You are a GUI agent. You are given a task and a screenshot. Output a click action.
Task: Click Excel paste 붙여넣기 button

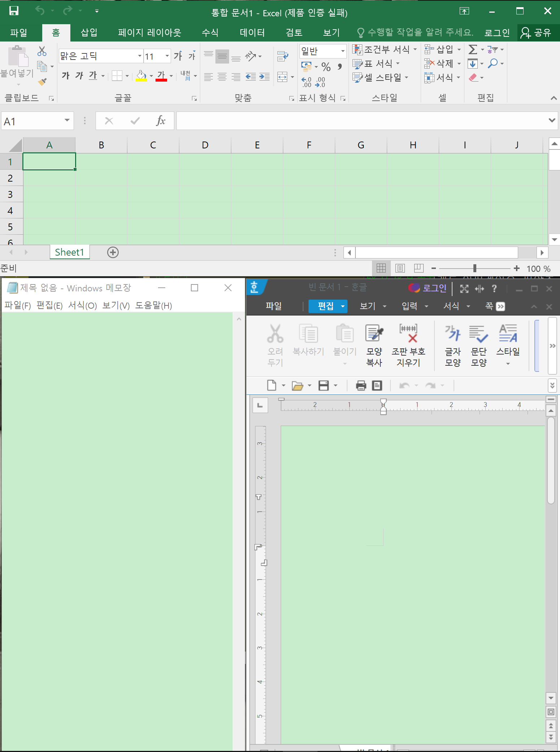click(x=17, y=65)
